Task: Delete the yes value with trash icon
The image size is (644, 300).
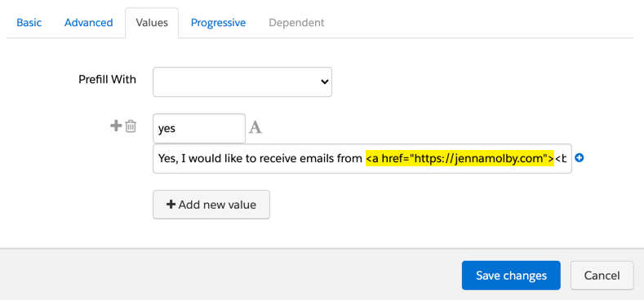Action: pos(131,126)
